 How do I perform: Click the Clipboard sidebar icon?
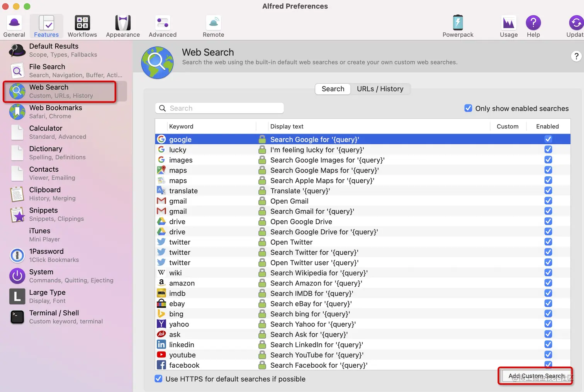point(17,194)
